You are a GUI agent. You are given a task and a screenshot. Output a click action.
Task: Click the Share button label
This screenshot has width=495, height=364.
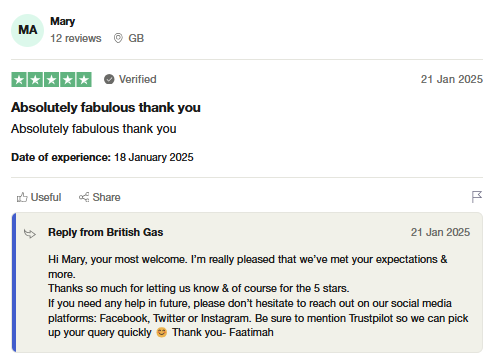(106, 197)
